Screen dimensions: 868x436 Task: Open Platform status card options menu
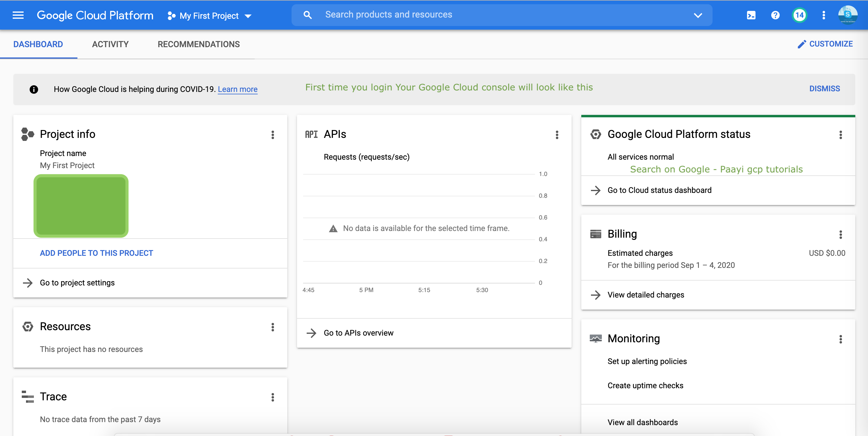[x=841, y=135]
